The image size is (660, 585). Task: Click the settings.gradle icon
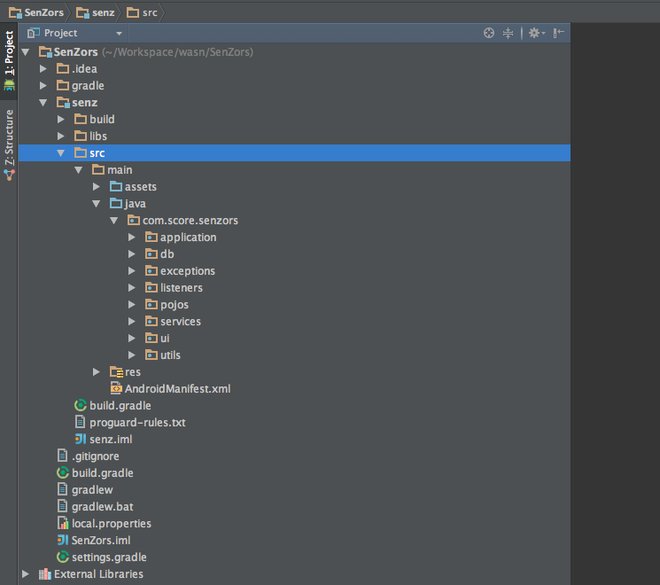coord(63,557)
